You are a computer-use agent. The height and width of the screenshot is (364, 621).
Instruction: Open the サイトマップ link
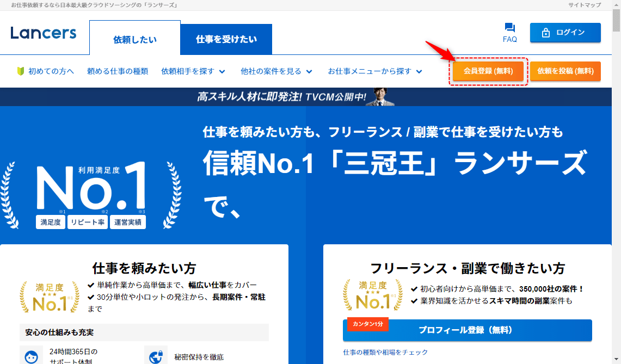pyautogui.click(x=585, y=5)
